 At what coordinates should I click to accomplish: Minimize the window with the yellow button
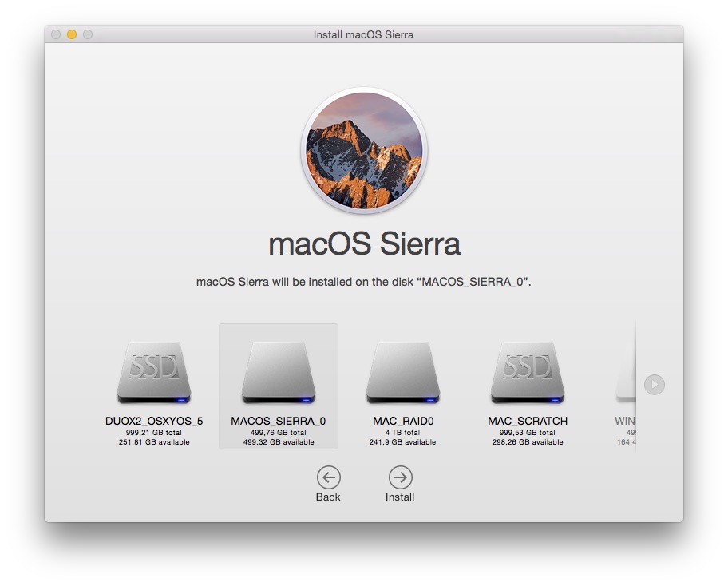pos(72,34)
